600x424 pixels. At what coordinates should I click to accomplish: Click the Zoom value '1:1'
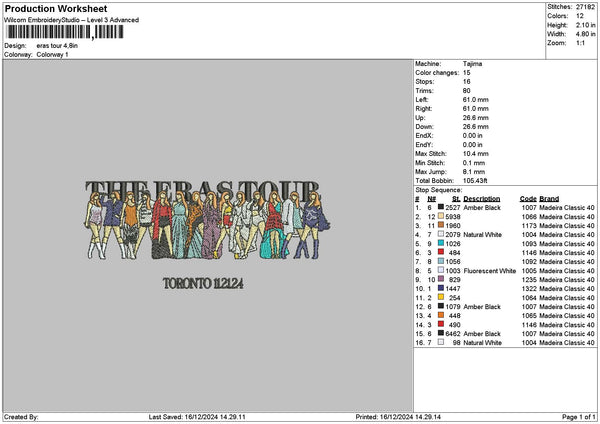(x=580, y=43)
